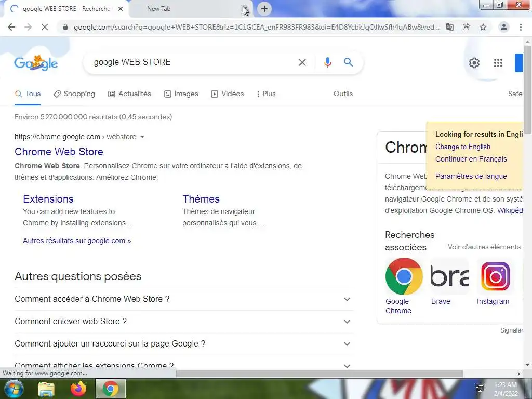The height and width of the screenshot is (399, 532).
Task: Open dropdown arrow beside webstore URL
Action: [x=142, y=137]
